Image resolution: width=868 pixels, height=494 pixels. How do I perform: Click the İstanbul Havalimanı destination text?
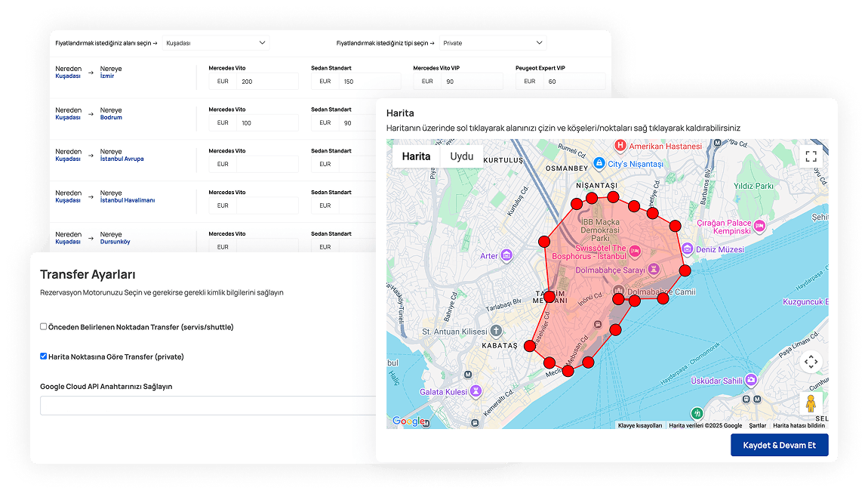pos(128,200)
